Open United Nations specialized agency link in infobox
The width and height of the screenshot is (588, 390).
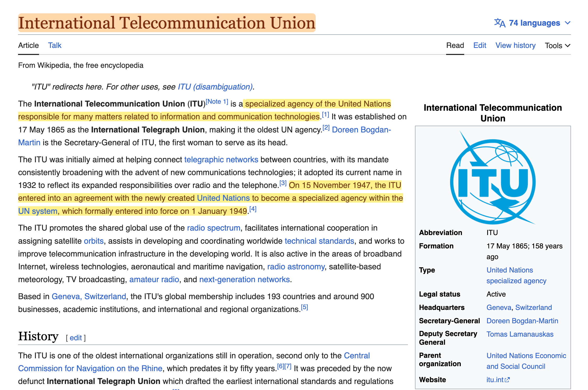click(516, 275)
